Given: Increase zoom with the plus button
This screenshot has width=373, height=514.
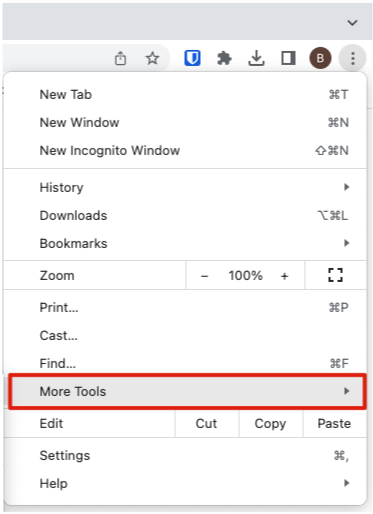Looking at the screenshot, I should coord(284,276).
